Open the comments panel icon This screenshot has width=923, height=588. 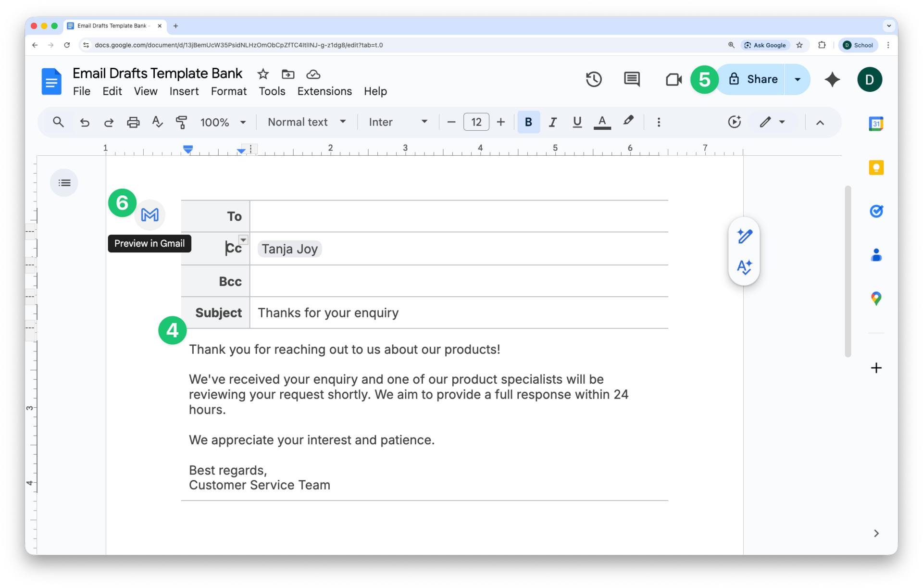[632, 79]
